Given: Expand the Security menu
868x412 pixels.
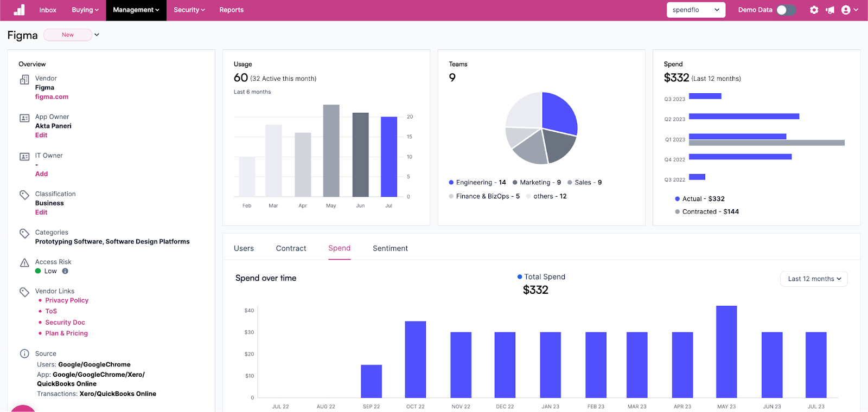Looking at the screenshot, I should [x=189, y=10].
